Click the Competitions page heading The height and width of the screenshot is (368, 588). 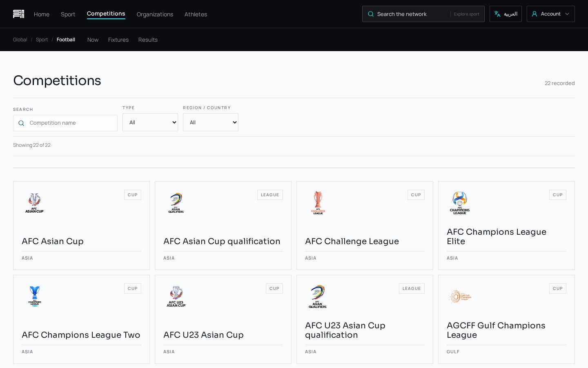pos(57,81)
